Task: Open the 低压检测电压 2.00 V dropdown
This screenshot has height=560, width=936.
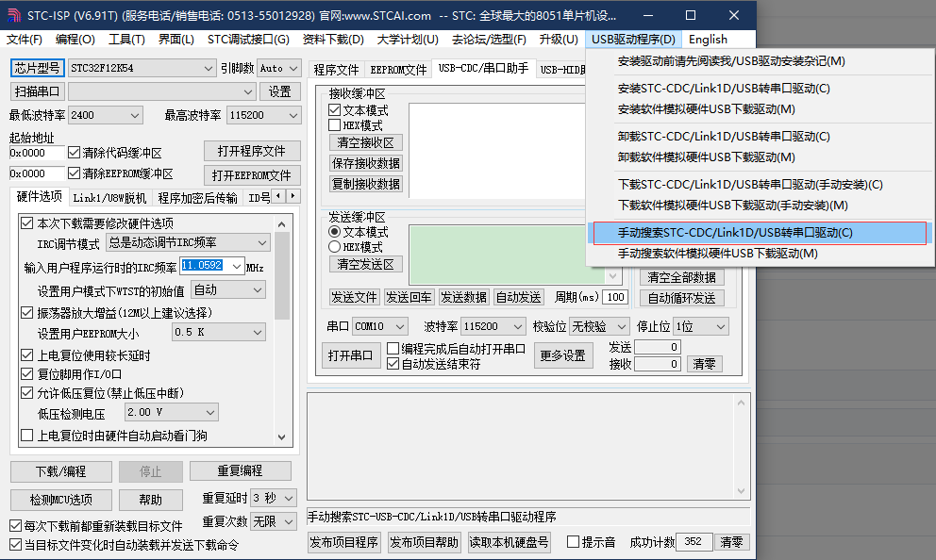Action: [x=172, y=412]
